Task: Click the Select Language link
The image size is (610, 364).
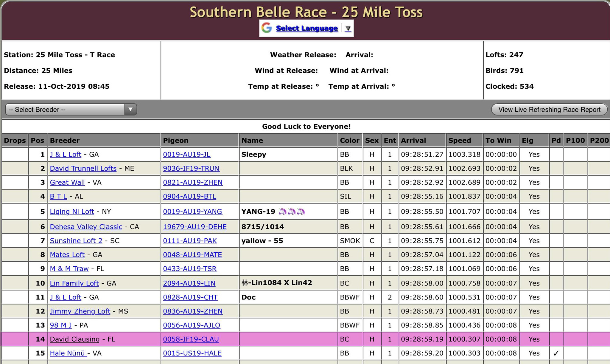Action: point(306,28)
